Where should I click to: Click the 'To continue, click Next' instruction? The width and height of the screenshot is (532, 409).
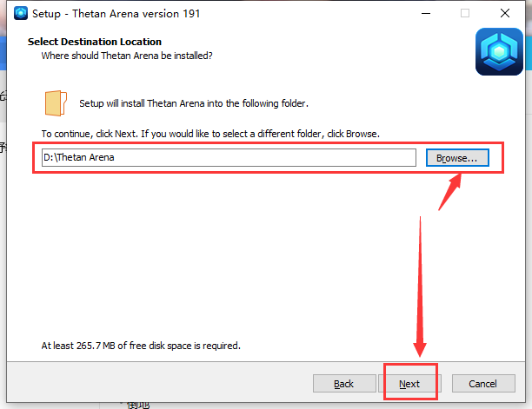(210, 134)
